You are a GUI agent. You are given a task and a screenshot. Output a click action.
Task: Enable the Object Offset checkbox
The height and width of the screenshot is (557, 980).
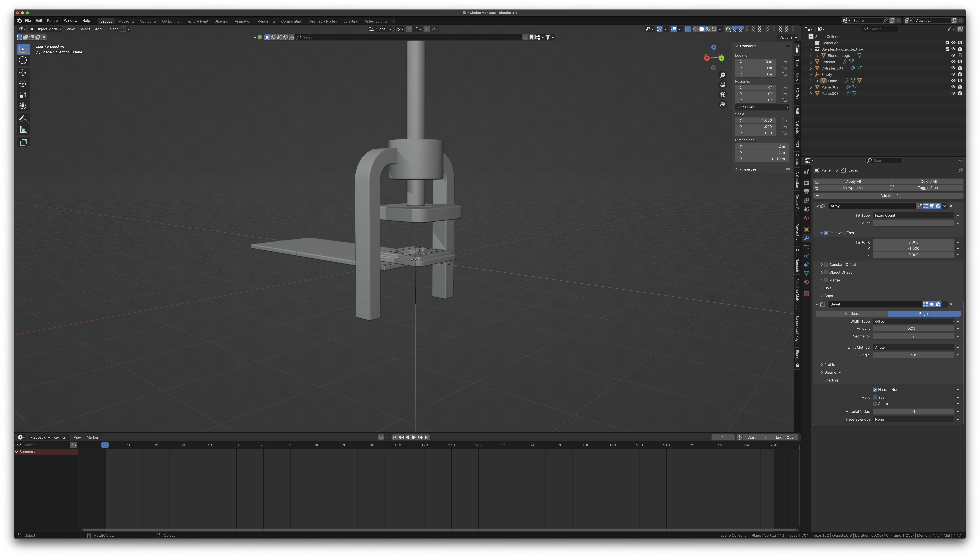[x=826, y=272]
